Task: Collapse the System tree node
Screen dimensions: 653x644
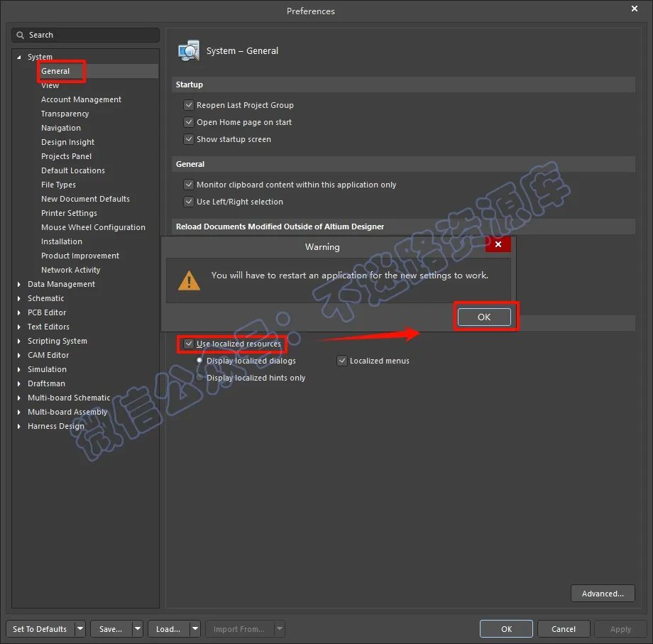Action: tap(18, 57)
